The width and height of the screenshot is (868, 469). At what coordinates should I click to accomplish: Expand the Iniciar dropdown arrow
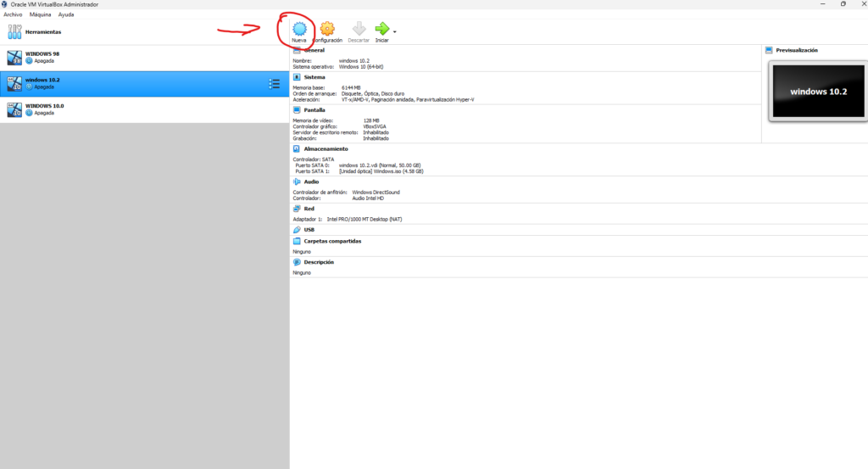point(395,31)
